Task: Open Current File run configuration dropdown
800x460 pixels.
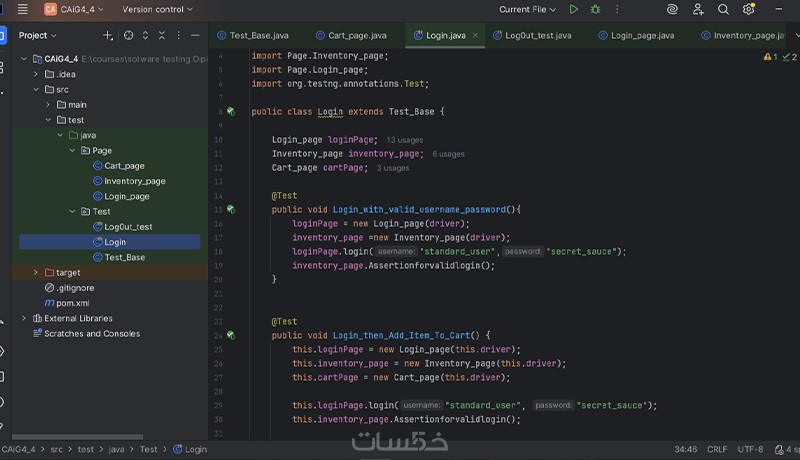Action: [x=528, y=9]
